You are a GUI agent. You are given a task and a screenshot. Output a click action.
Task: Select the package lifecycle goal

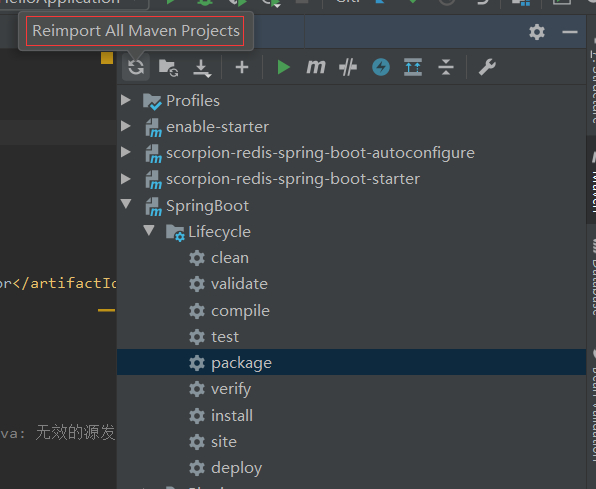[x=351, y=362]
